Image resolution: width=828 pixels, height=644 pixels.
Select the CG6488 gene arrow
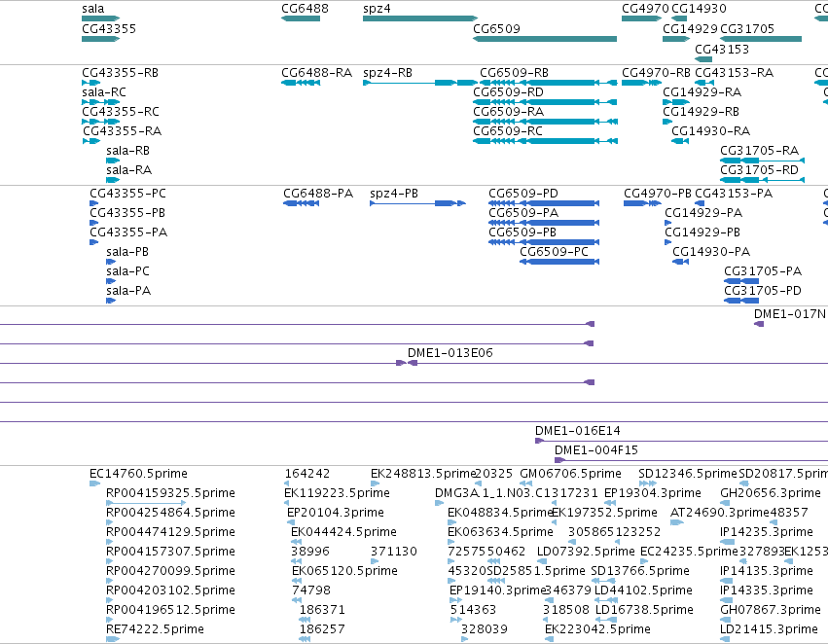click(x=301, y=18)
